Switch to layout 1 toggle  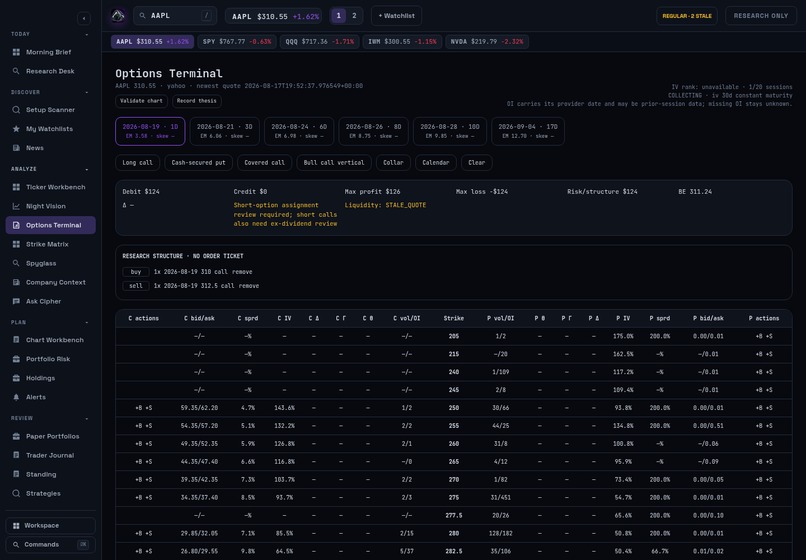click(x=338, y=16)
